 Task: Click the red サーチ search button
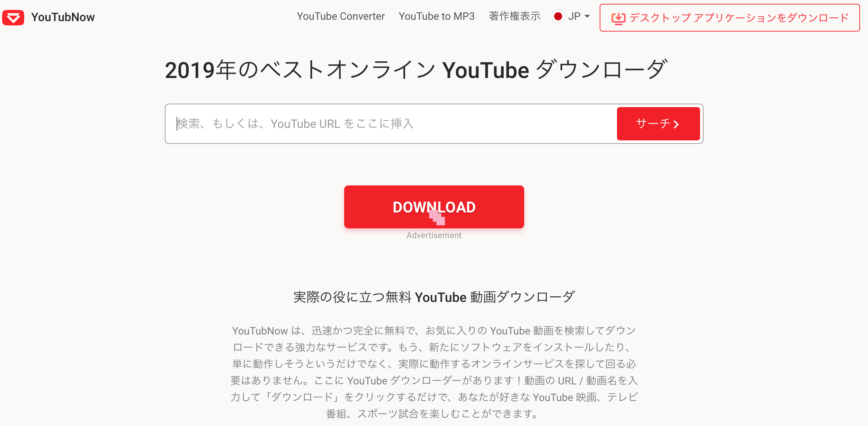tap(658, 124)
